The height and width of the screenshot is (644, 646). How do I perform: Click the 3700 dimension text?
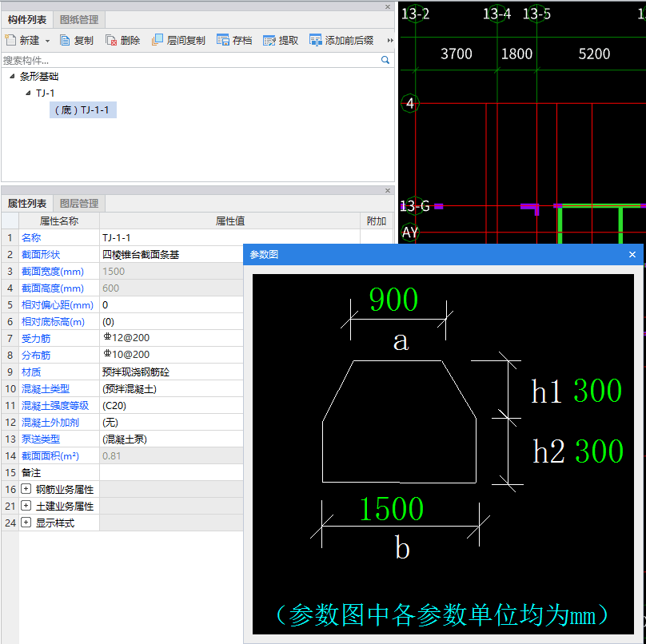point(456,54)
